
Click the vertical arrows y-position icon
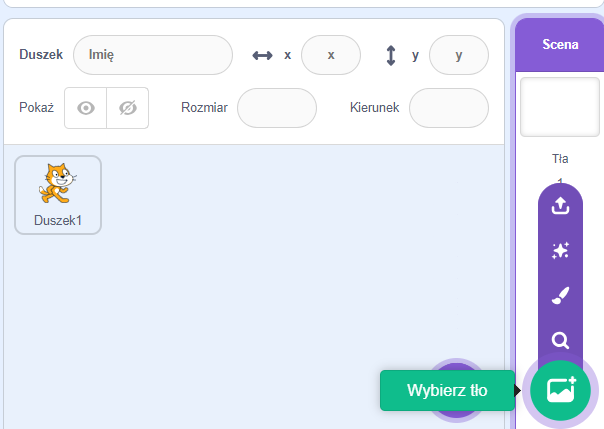tap(391, 56)
